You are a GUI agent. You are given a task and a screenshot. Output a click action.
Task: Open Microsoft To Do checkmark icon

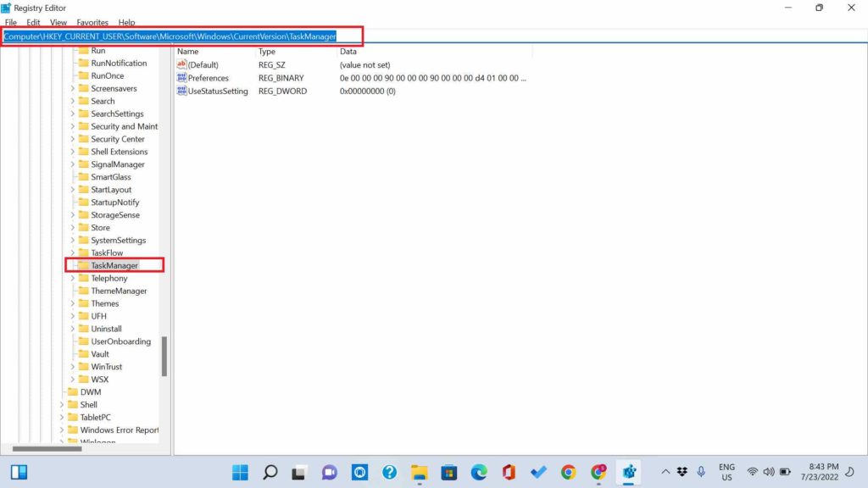(x=538, y=472)
